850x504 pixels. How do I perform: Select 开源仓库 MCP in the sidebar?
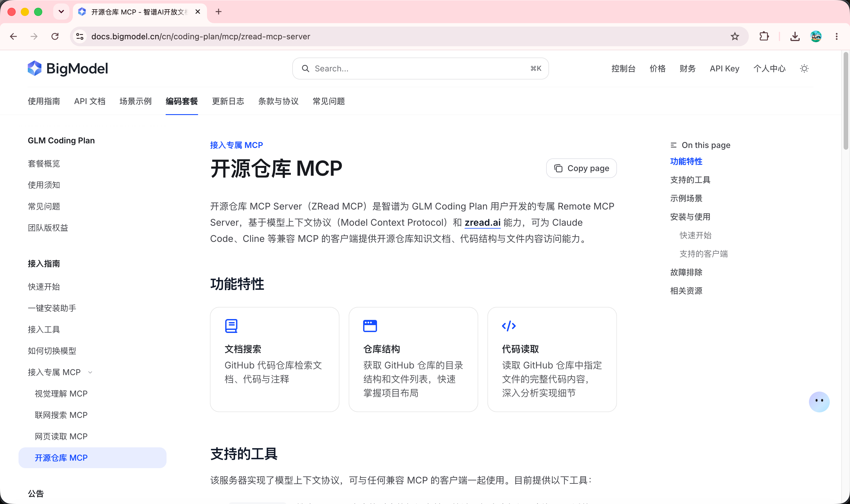pyautogui.click(x=93, y=458)
